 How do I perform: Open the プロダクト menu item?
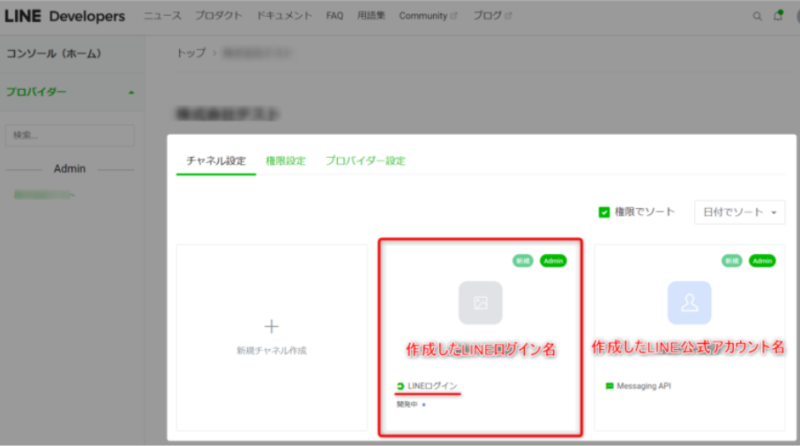tap(218, 16)
